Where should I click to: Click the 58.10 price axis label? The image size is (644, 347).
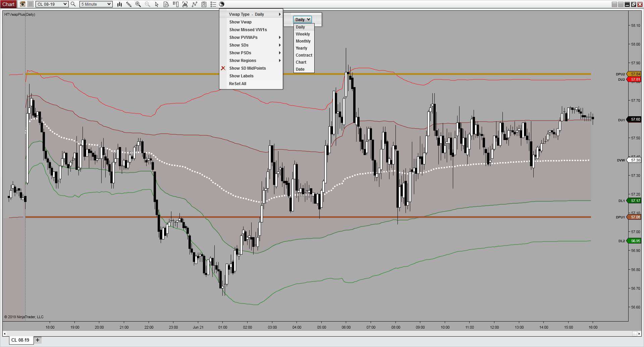point(635,25)
